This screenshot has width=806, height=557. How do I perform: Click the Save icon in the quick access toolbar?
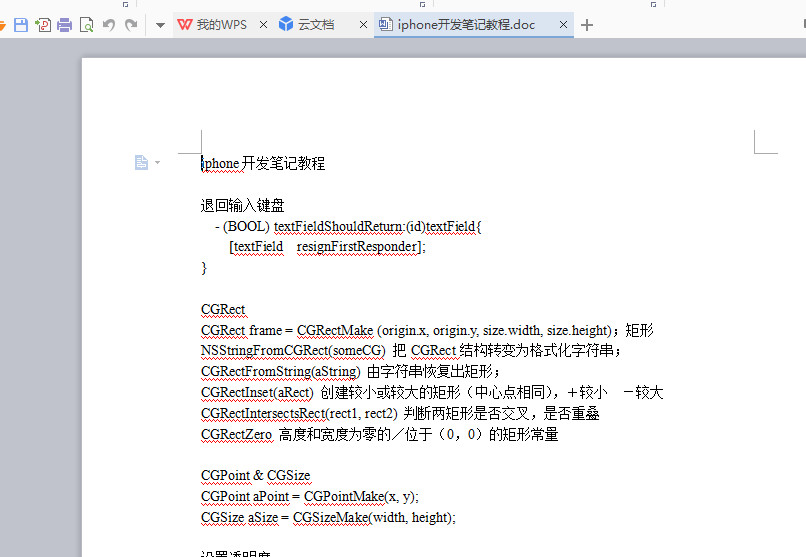click(21, 25)
